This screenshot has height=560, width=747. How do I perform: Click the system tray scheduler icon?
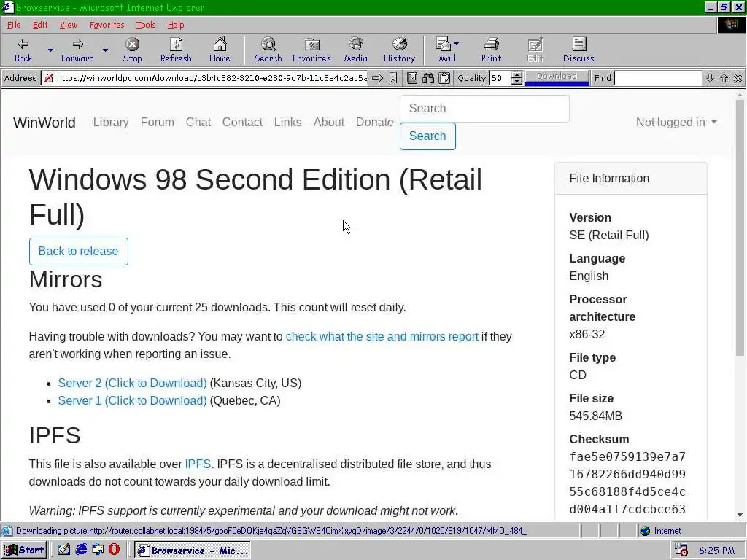(681, 551)
